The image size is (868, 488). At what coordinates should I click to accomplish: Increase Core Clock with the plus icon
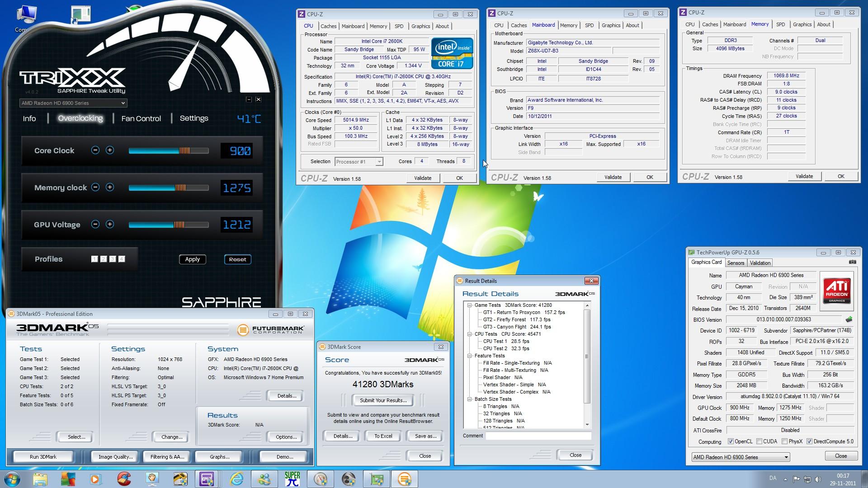coord(110,150)
